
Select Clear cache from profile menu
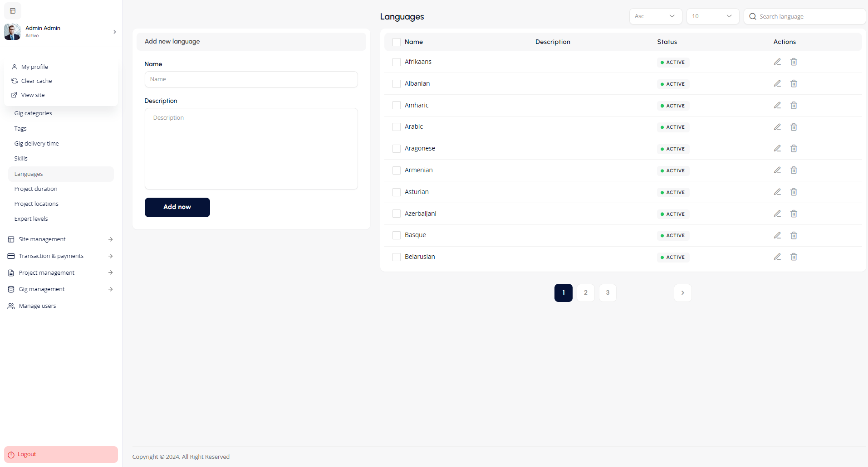pos(36,81)
